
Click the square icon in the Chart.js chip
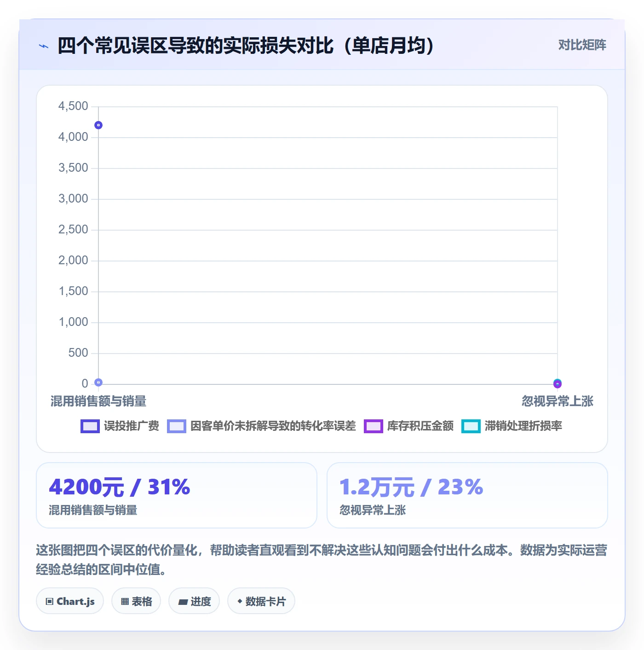click(50, 602)
